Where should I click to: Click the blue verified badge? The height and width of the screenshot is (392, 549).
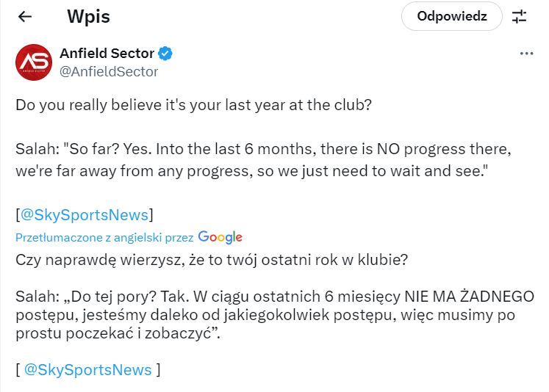(x=166, y=54)
